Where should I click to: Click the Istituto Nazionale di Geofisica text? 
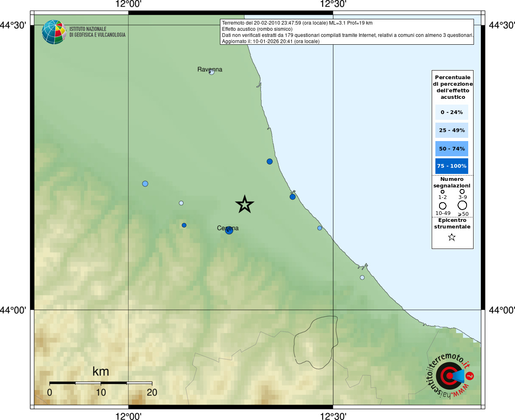(x=97, y=32)
